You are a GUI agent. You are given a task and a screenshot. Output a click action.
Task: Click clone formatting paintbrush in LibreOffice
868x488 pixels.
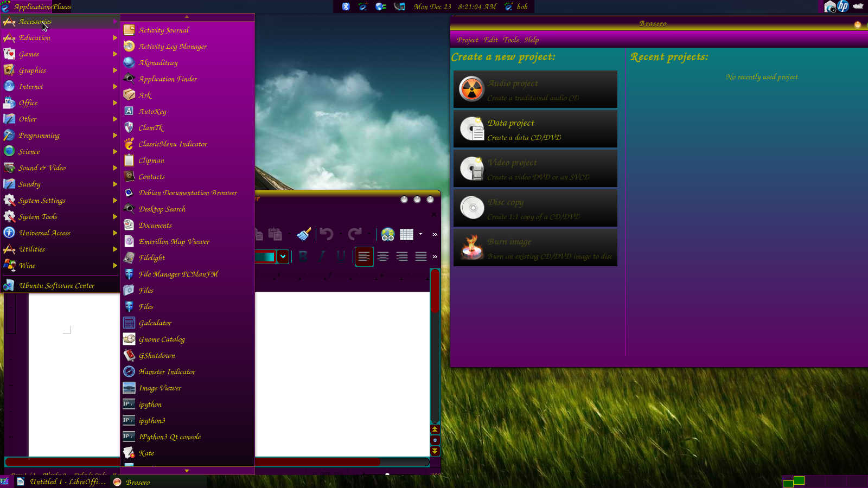(x=304, y=234)
